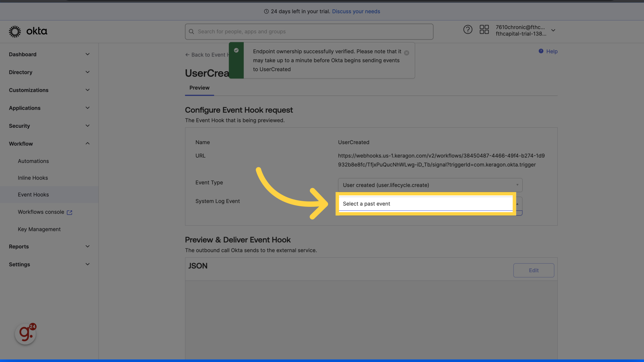644x362 pixels.
Task: Click the account email text in header
Action: click(x=520, y=27)
